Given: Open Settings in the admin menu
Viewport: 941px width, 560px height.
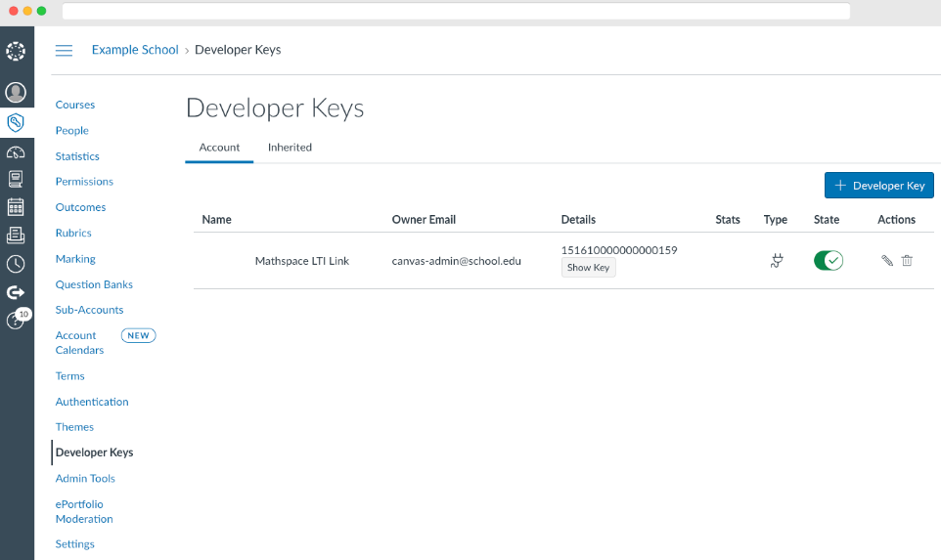Looking at the screenshot, I should coord(75,544).
